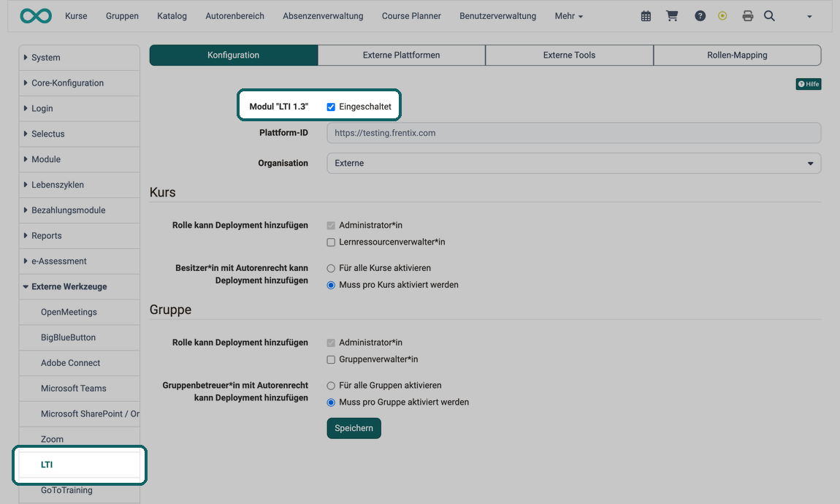Image resolution: width=840 pixels, height=504 pixels.
Task: Switch to Externe Tools tab
Action: (x=569, y=56)
